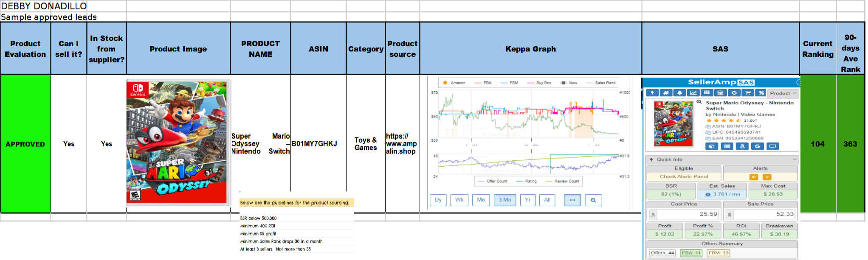Click the info icon next to Est. Sales
868x260 pixels.
708,194
